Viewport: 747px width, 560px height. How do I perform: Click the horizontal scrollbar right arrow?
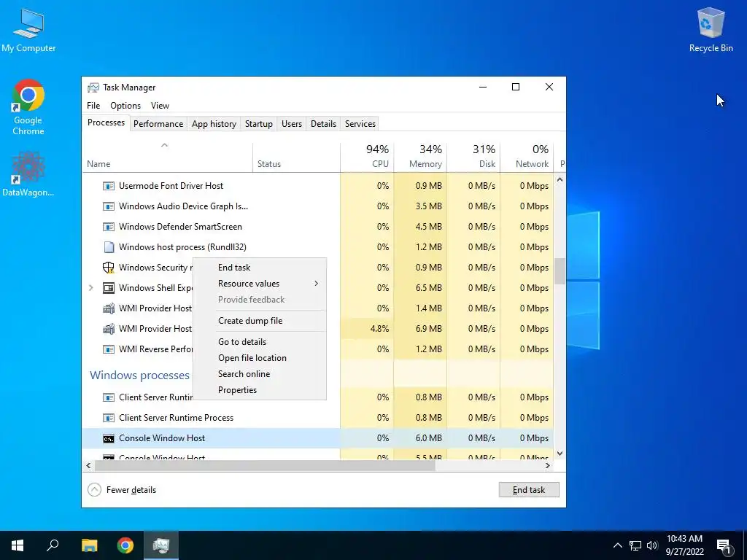[x=548, y=466]
